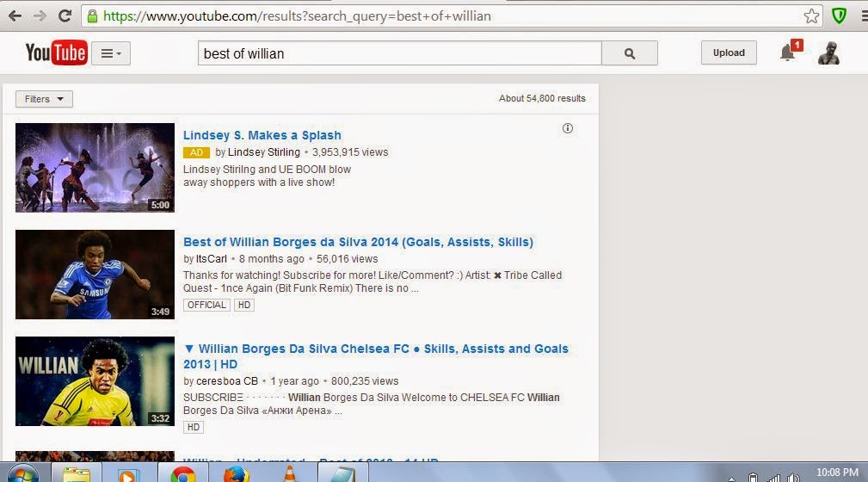
Task: Open the YouTube guide menu dropdown
Action: click(111, 53)
